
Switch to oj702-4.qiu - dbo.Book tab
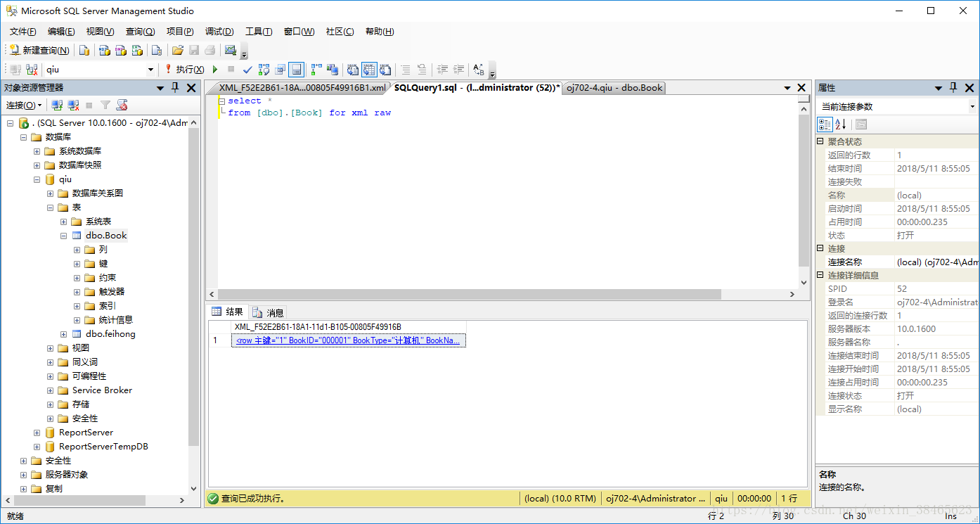[614, 88]
